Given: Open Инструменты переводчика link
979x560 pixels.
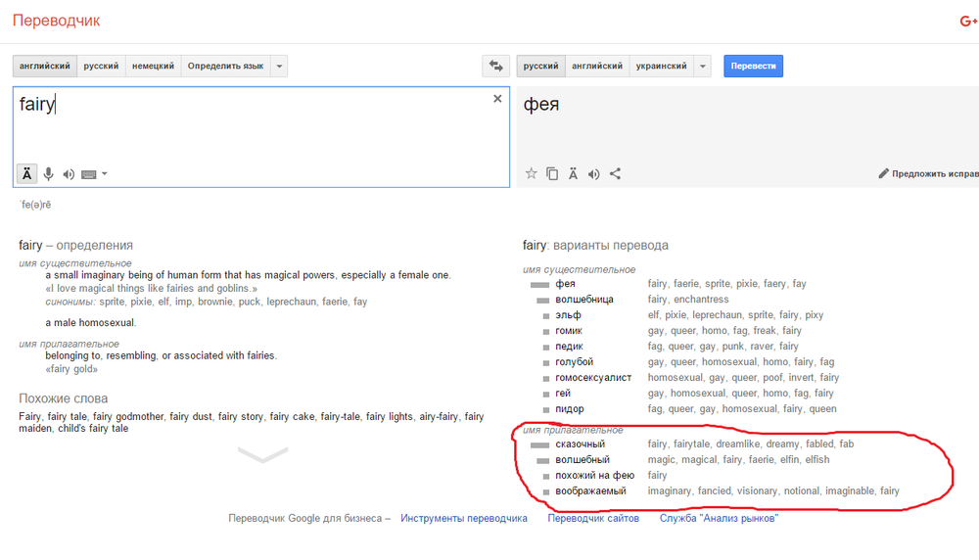Looking at the screenshot, I should tap(464, 518).
